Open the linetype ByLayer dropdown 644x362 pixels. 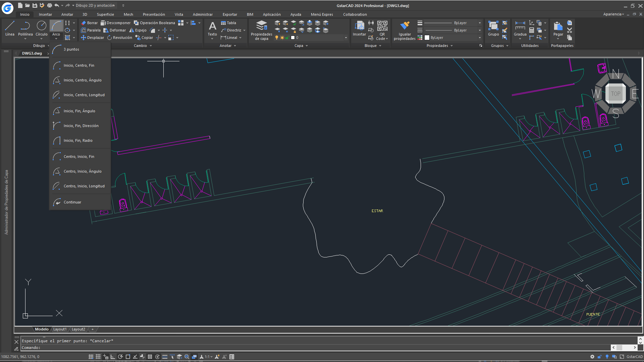[480, 30]
